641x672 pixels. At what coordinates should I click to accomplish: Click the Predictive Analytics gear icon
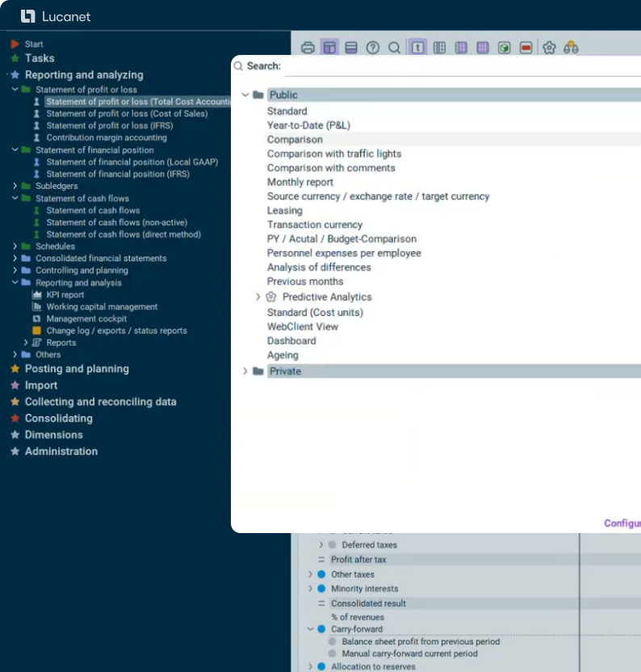coord(271,297)
